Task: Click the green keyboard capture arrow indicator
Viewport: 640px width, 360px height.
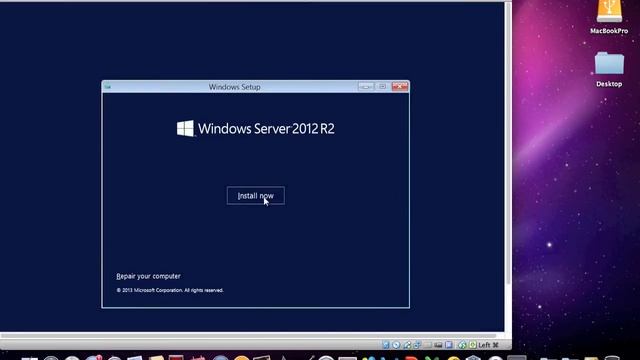Action: (x=472, y=345)
